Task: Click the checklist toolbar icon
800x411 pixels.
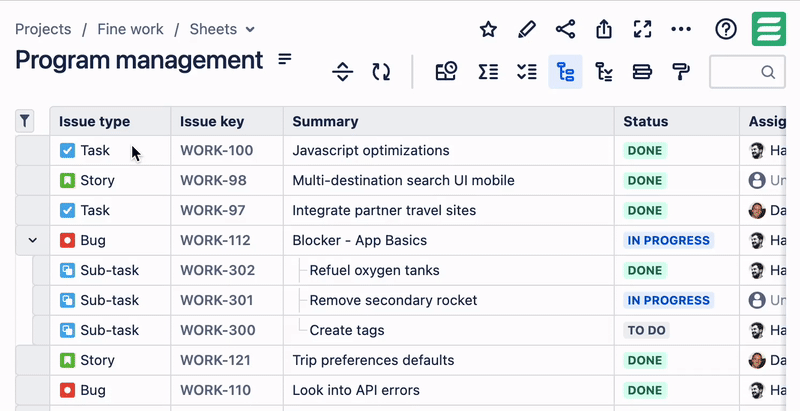Action: [x=527, y=72]
